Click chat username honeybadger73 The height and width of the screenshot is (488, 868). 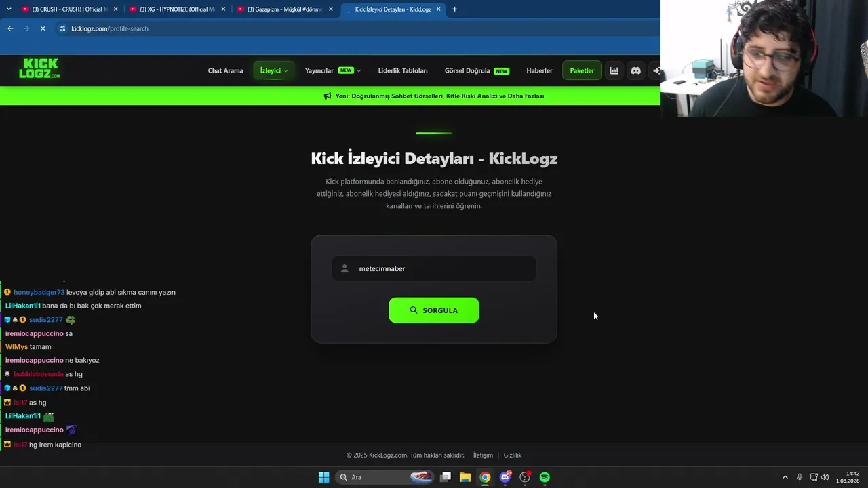39,293
